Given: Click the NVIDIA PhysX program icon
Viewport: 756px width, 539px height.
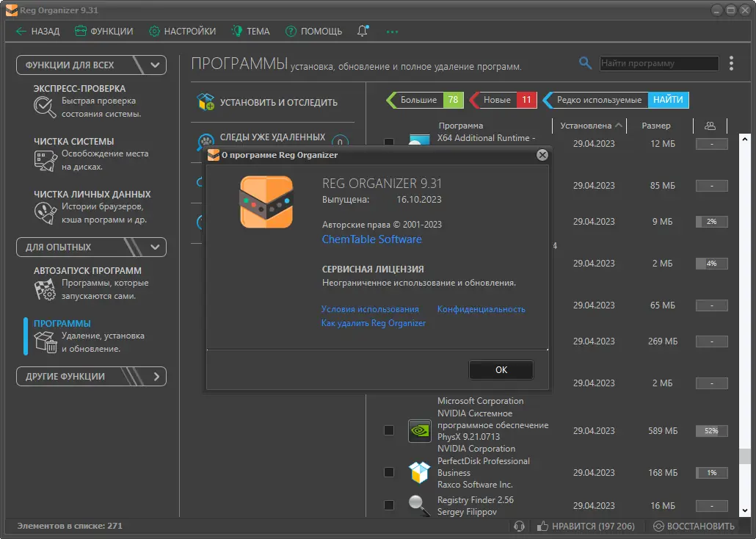Looking at the screenshot, I should point(419,430).
